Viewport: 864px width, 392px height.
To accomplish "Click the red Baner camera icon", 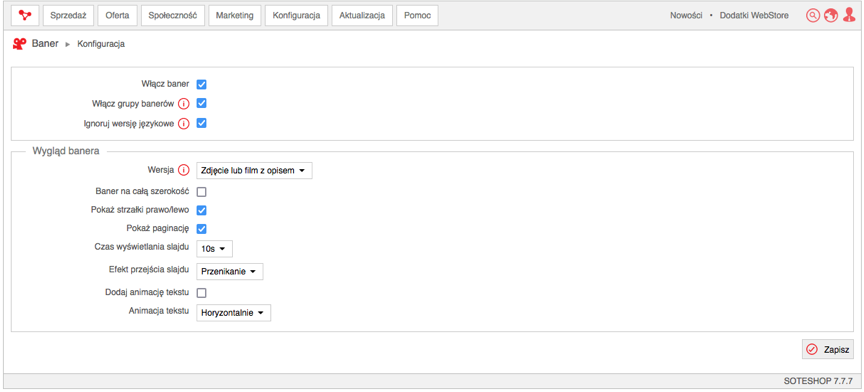I will pyautogui.click(x=20, y=44).
